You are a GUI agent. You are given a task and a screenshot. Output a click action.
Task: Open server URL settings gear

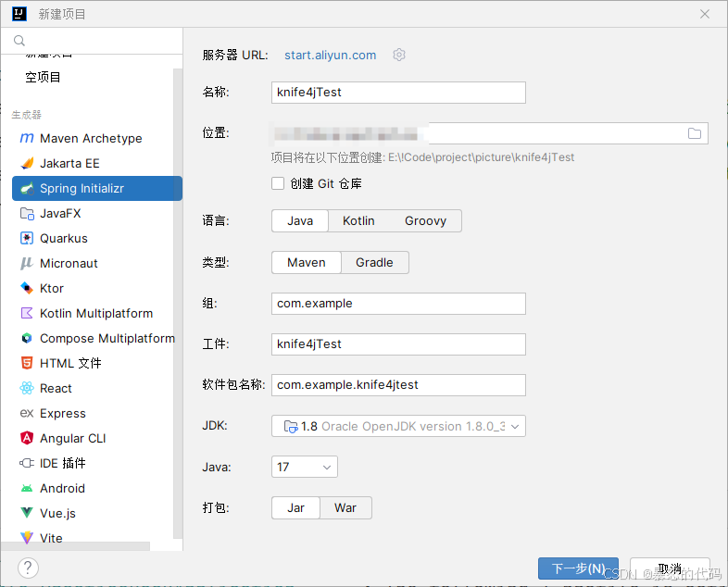[399, 55]
